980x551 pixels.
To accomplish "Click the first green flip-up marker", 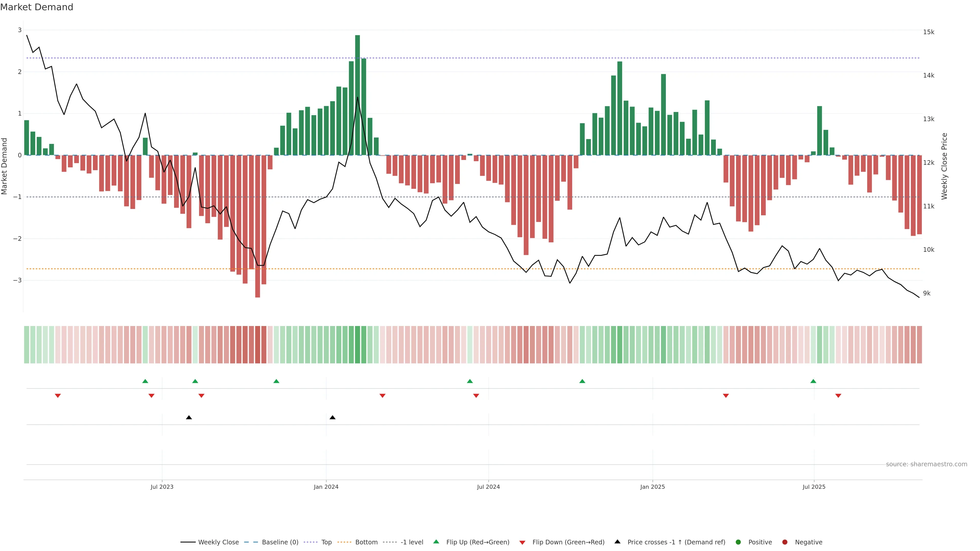I will [145, 381].
